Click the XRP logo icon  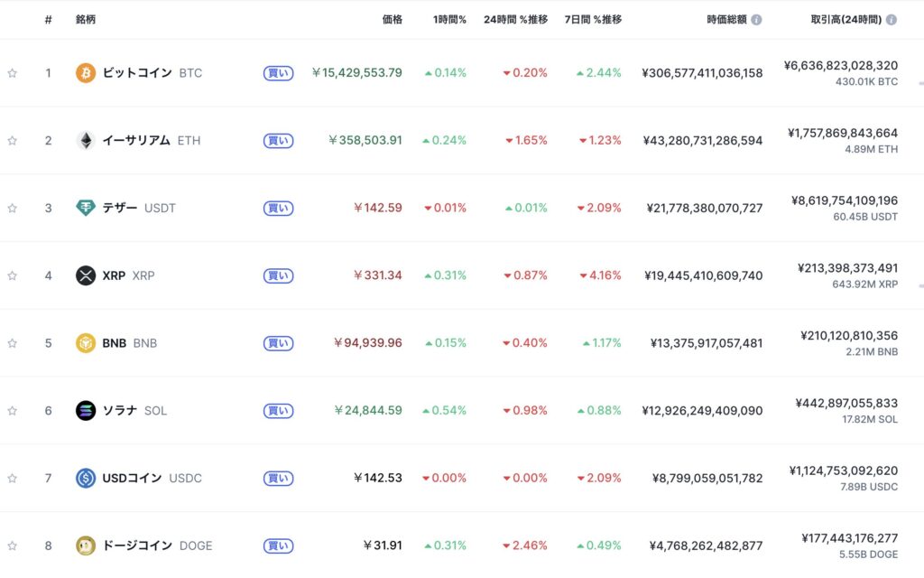86,275
